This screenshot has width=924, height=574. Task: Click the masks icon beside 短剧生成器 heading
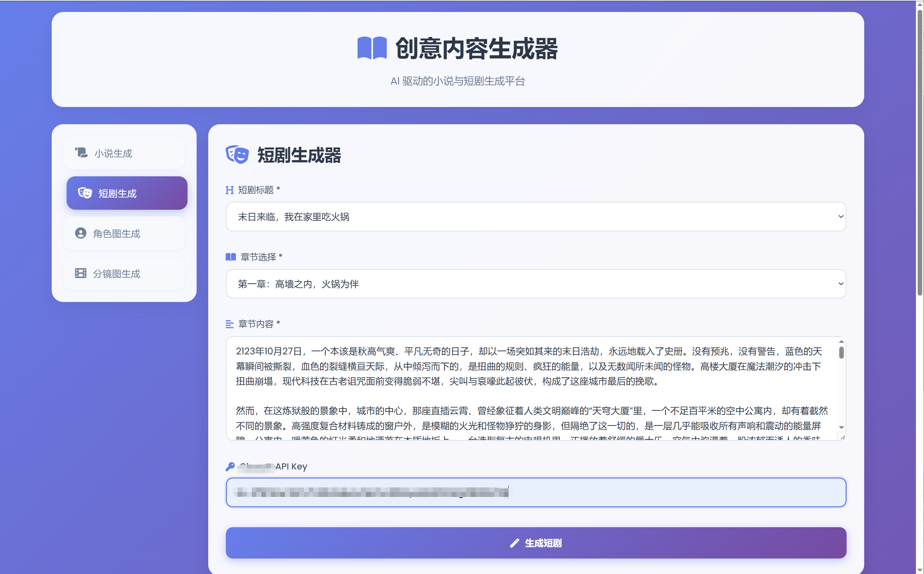pyautogui.click(x=237, y=155)
